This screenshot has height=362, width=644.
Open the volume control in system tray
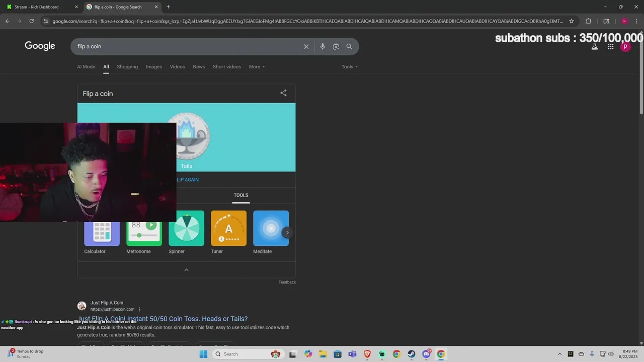611,354
